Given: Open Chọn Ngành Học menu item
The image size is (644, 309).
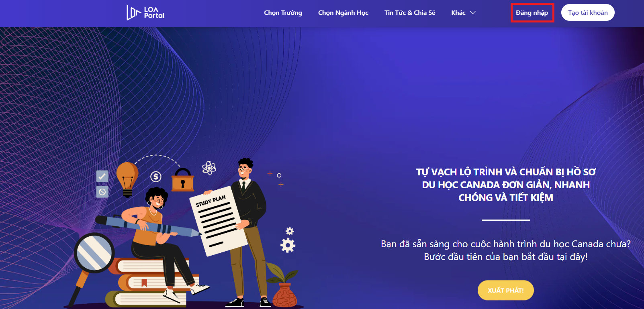Looking at the screenshot, I should pyautogui.click(x=343, y=12).
